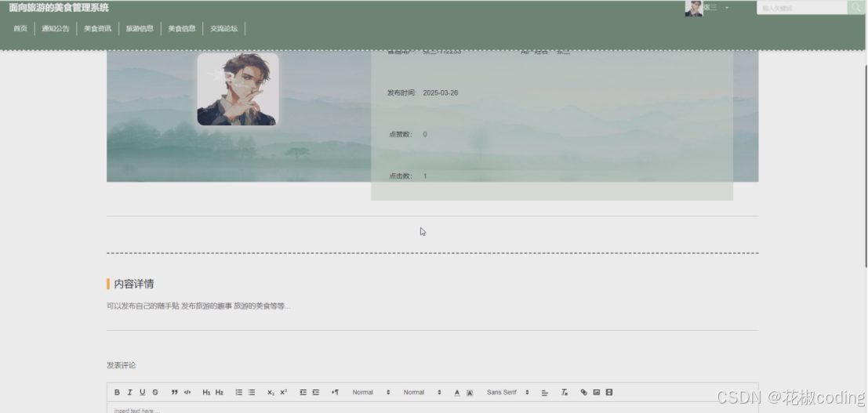This screenshot has height=413, width=868.
Task: Switch text direction to right-to-left
Action: (335, 392)
